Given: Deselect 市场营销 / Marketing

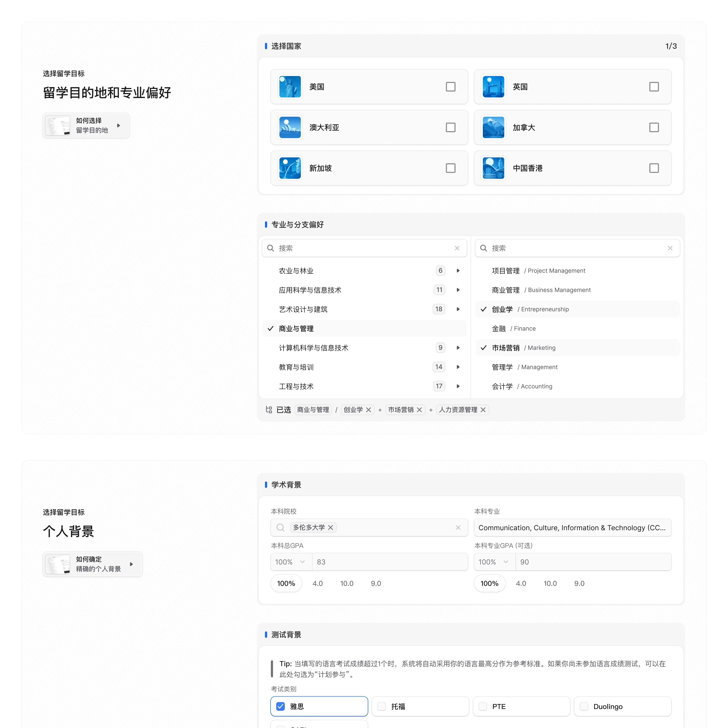Looking at the screenshot, I should click(577, 347).
